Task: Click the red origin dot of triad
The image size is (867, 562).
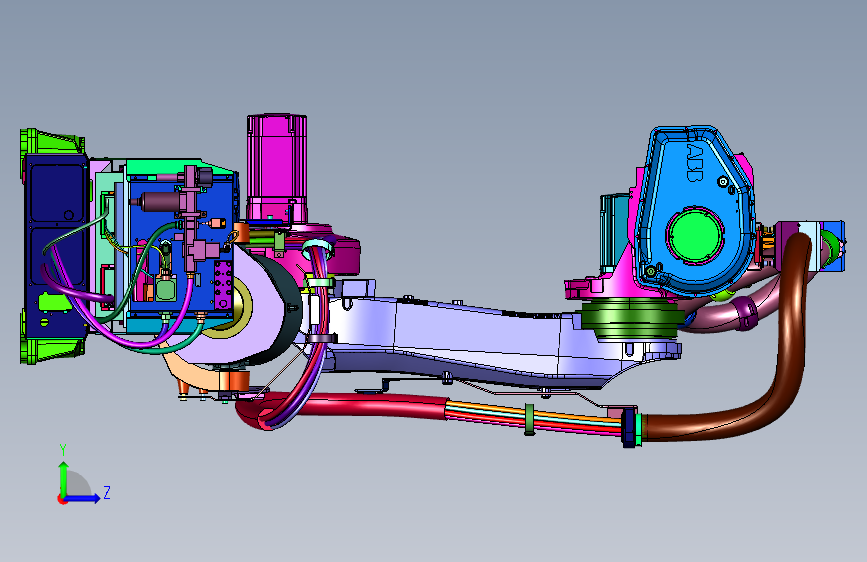Action: [x=61, y=499]
